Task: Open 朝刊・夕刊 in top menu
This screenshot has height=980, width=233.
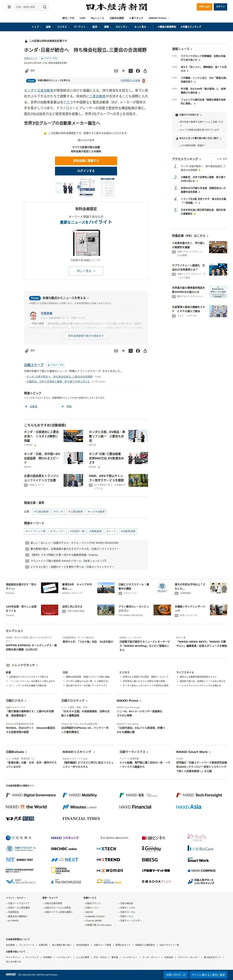Action: [68, 18]
